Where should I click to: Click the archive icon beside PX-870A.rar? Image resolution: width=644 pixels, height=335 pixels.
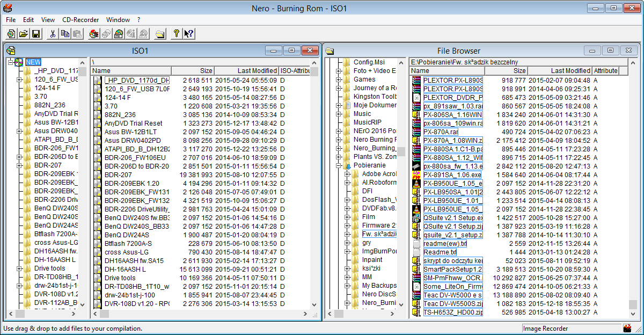pos(416,132)
